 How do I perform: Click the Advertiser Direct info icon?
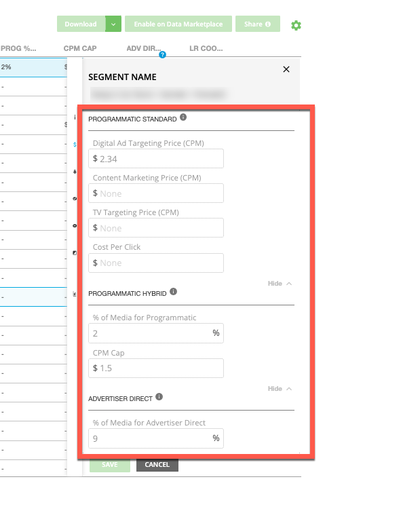click(159, 396)
